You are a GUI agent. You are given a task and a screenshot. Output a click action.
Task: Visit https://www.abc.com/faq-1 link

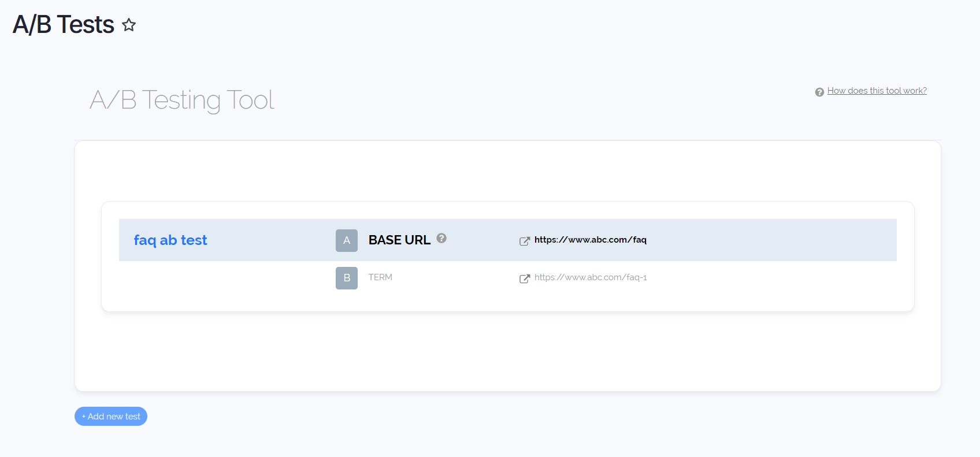tap(591, 277)
